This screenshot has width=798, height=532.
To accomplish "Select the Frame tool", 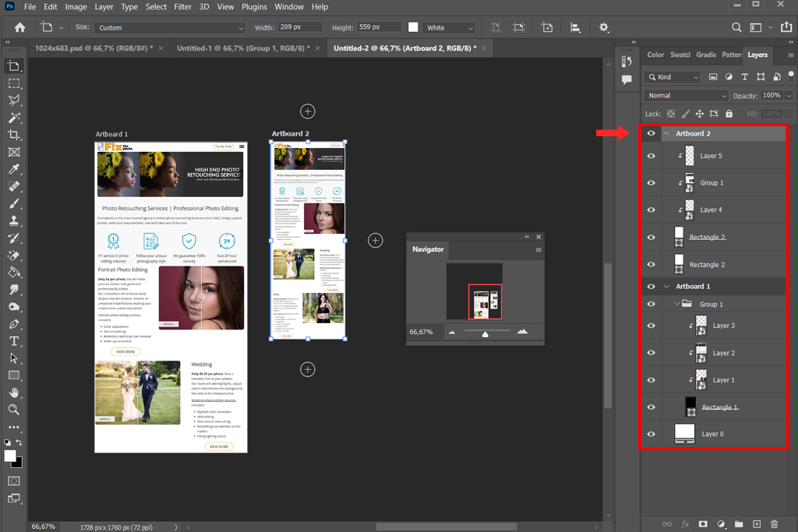I will pyautogui.click(x=14, y=152).
